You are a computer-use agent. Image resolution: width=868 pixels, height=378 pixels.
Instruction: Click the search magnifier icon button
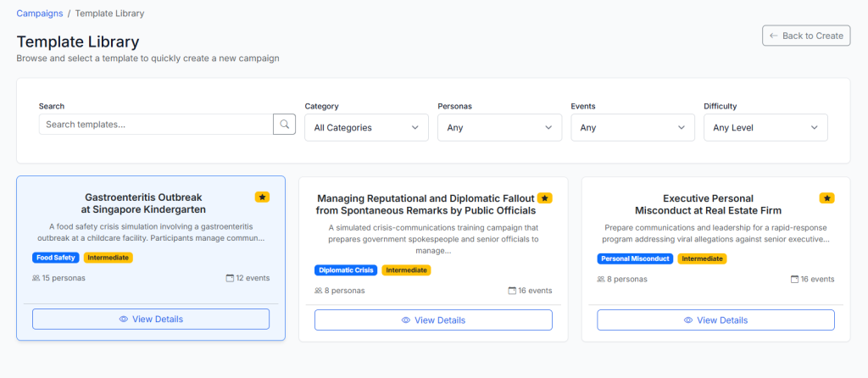[x=284, y=125]
